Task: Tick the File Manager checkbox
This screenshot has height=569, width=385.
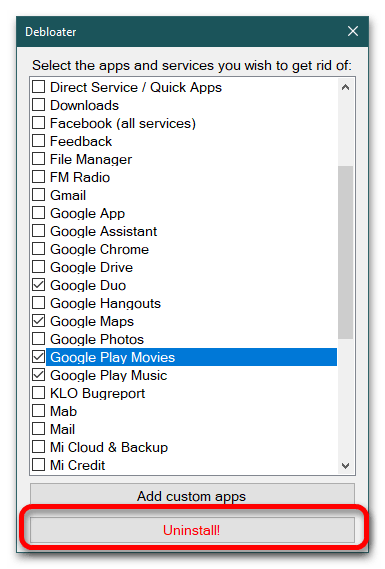Action: point(38,159)
